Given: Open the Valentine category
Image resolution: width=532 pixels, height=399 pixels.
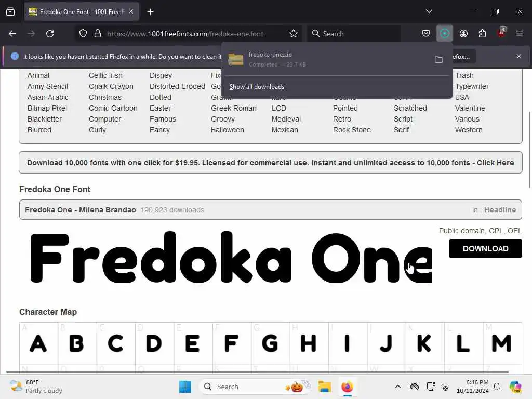Looking at the screenshot, I should pyautogui.click(x=470, y=108).
